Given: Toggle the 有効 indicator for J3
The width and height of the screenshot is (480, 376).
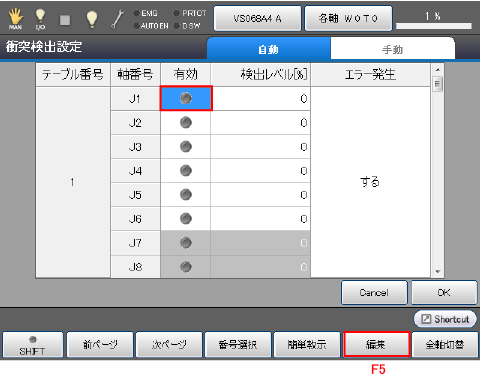Looking at the screenshot, I should coord(186,147).
